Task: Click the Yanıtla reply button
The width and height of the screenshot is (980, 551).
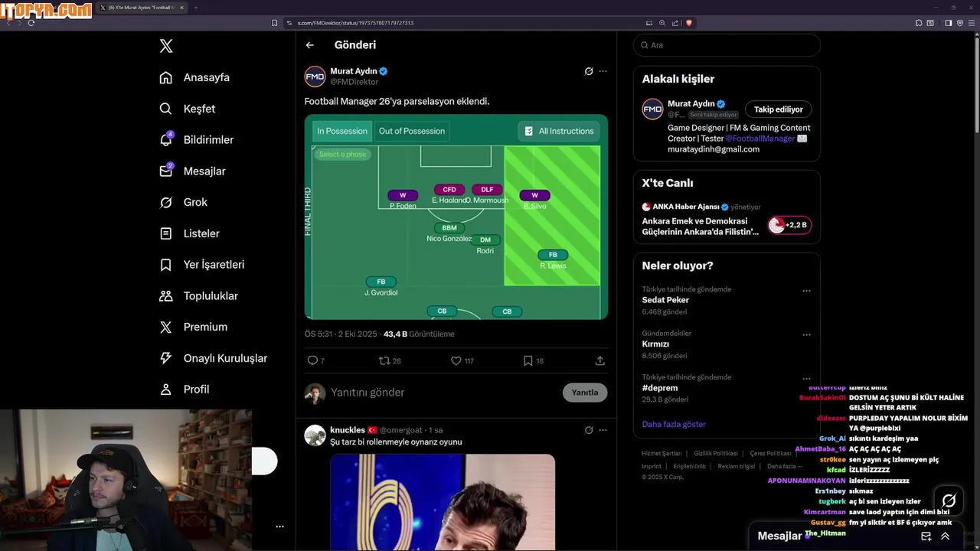Action: [x=585, y=393]
